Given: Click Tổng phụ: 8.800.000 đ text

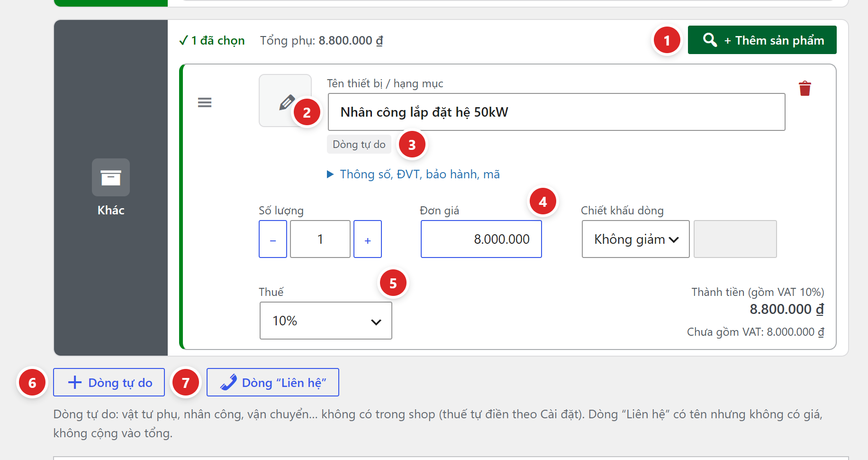Looking at the screenshot, I should coord(321,40).
